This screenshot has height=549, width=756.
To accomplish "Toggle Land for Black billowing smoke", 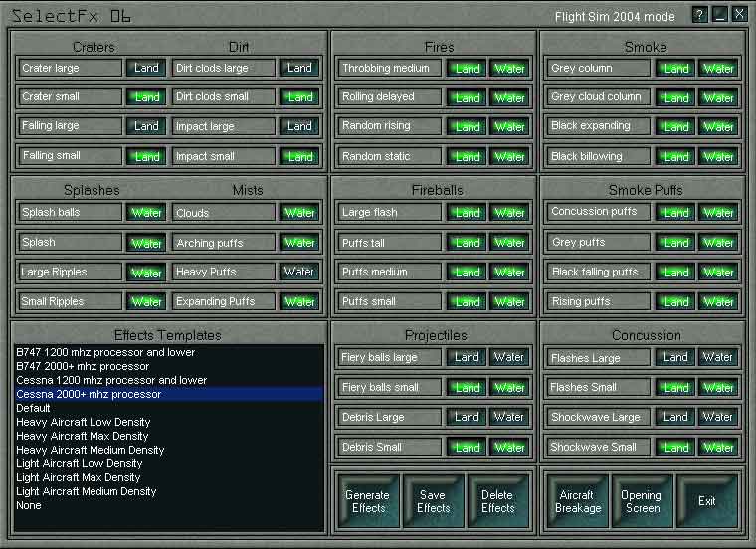I will pos(675,156).
